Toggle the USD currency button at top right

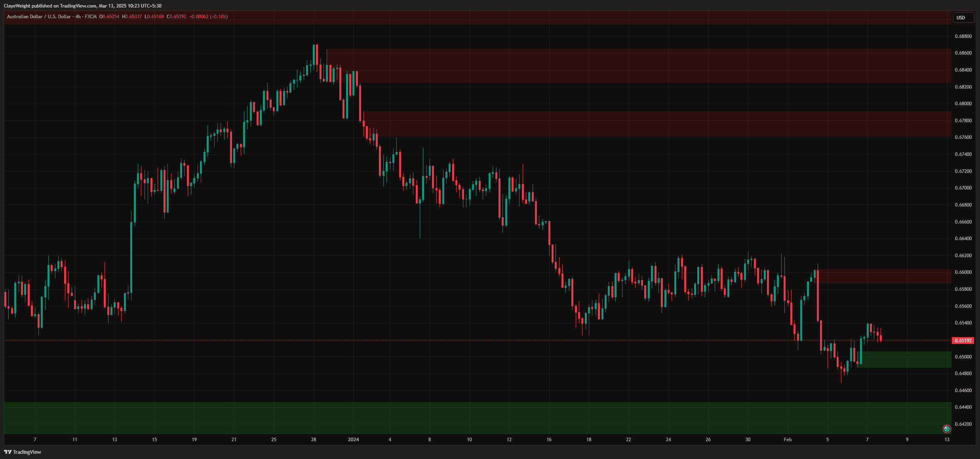click(x=964, y=17)
